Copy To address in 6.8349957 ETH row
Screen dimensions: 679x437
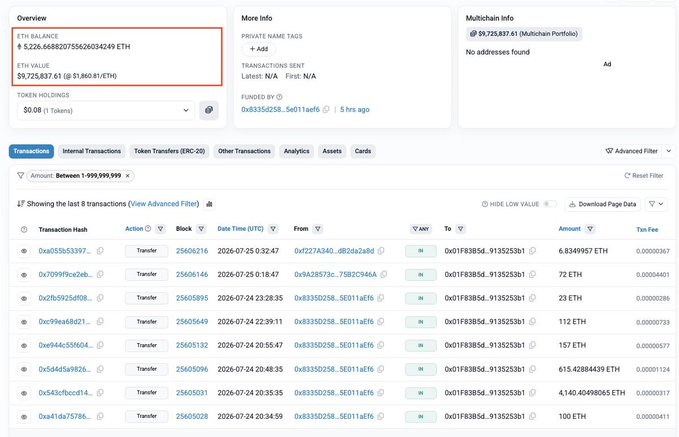click(x=532, y=251)
